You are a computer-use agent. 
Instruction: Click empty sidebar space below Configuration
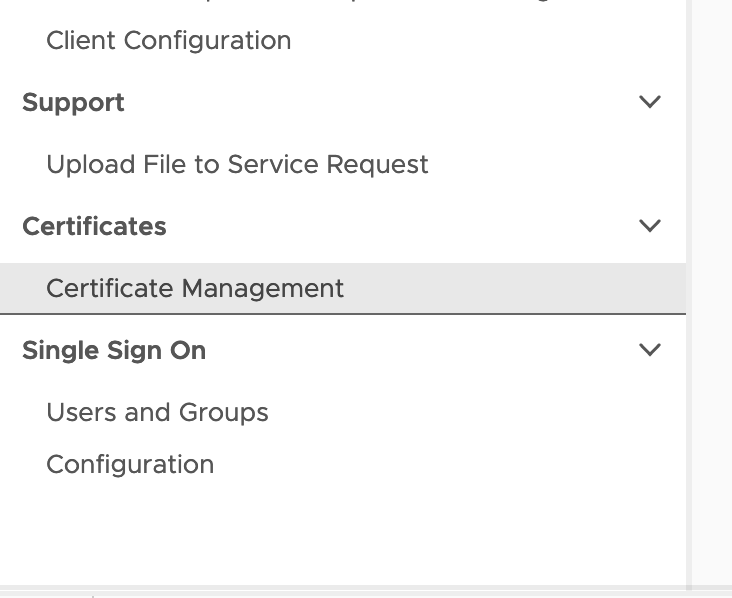point(300,530)
